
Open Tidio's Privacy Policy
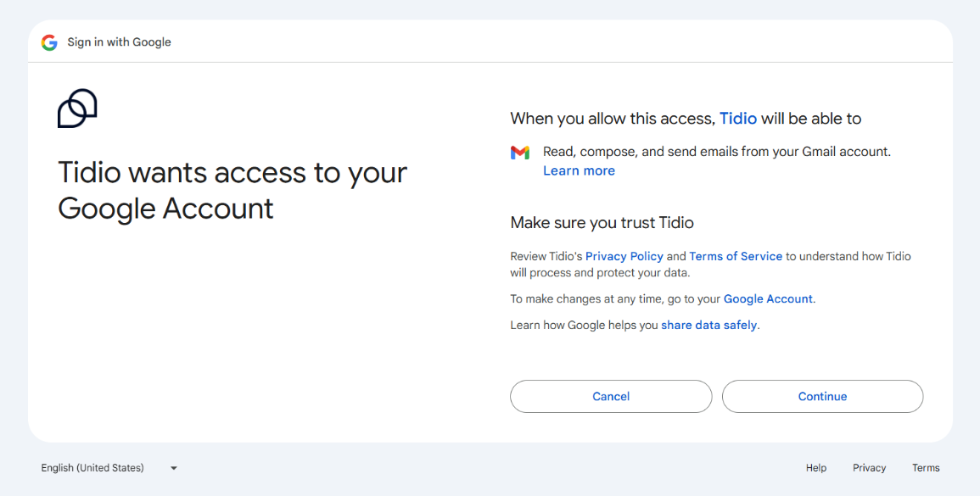coord(624,256)
